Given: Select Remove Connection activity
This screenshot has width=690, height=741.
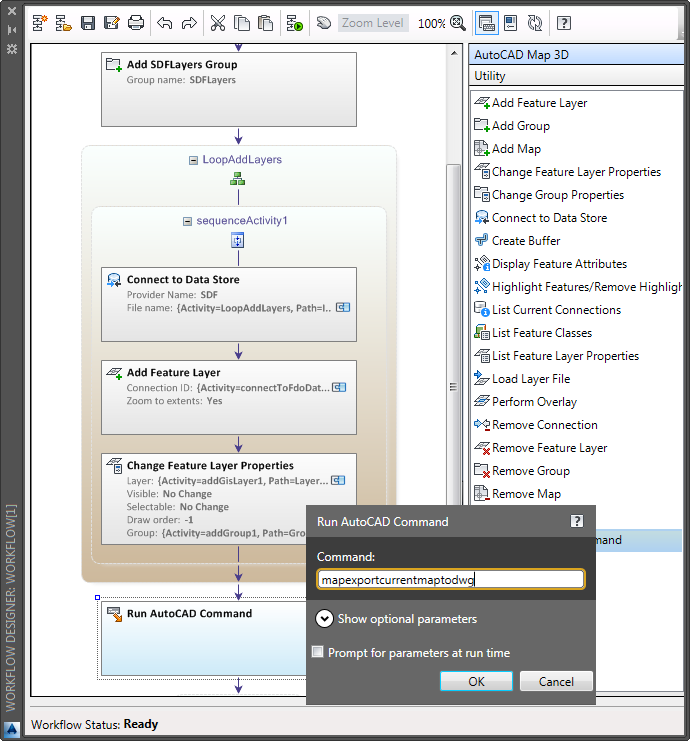Looking at the screenshot, I should pos(535,425).
